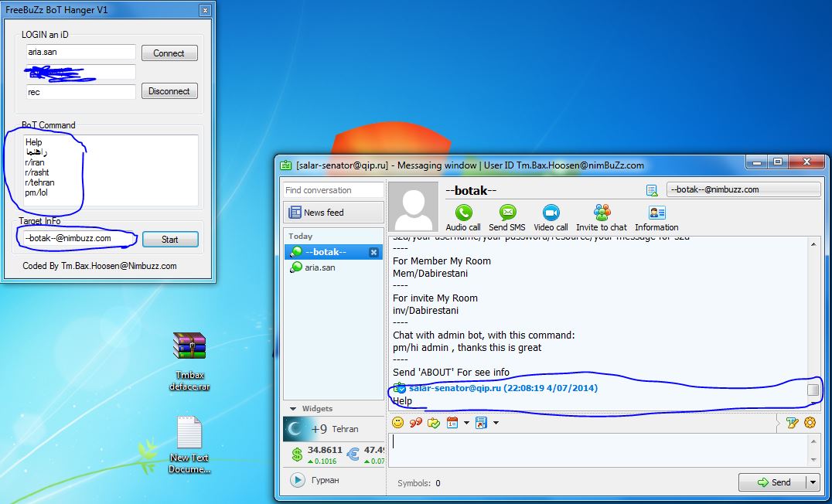Click 'inv/Dabirestani' text in chat
This screenshot has width=832, height=504.
(425, 311)
